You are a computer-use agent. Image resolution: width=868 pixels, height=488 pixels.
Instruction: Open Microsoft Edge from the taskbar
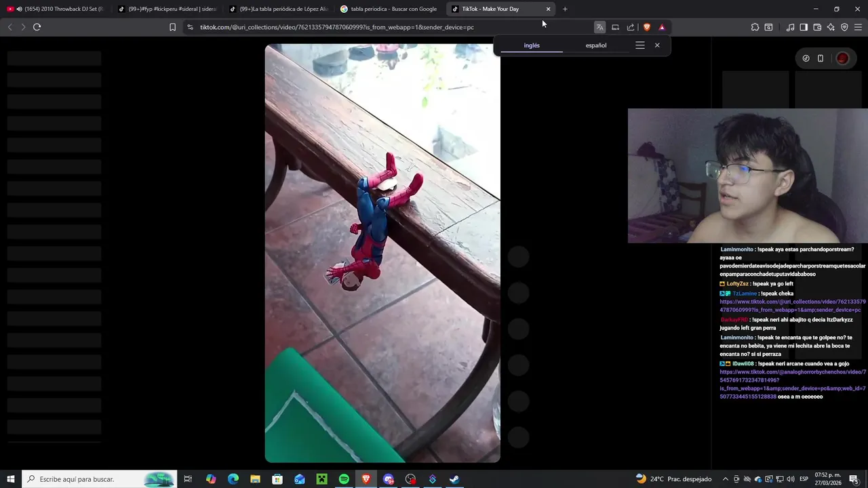point(233,479)
